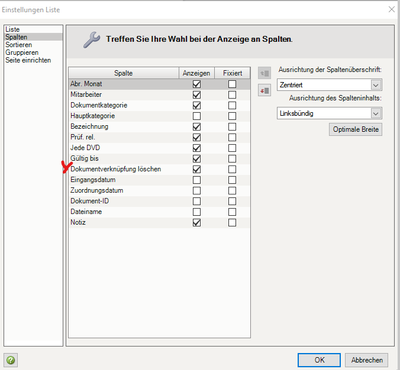Select the Prüf. rel. row label
The height and width of the screenshot is (370, 400).
click(83, 137)
